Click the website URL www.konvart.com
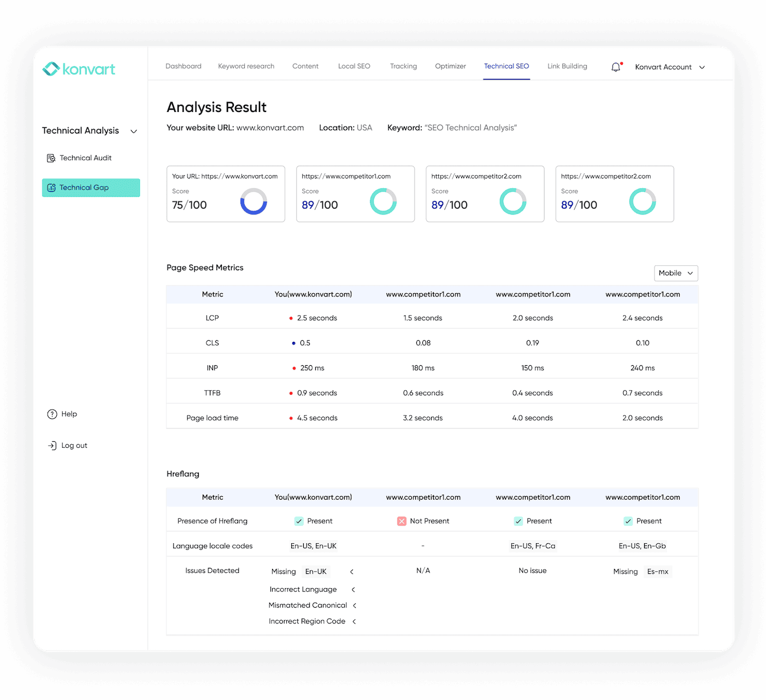Viewport: 766px width, 700px height. [270, 128]
